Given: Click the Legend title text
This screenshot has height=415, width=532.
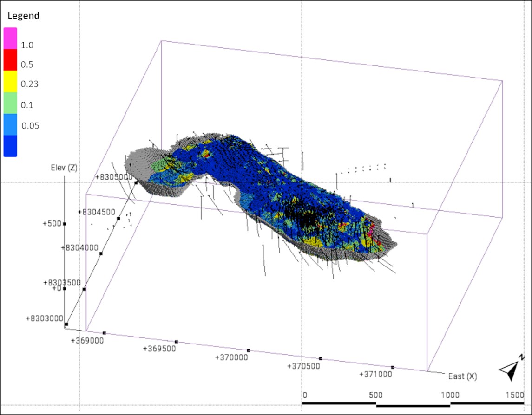Looking at the screenshot, I should tap(24, 16).
